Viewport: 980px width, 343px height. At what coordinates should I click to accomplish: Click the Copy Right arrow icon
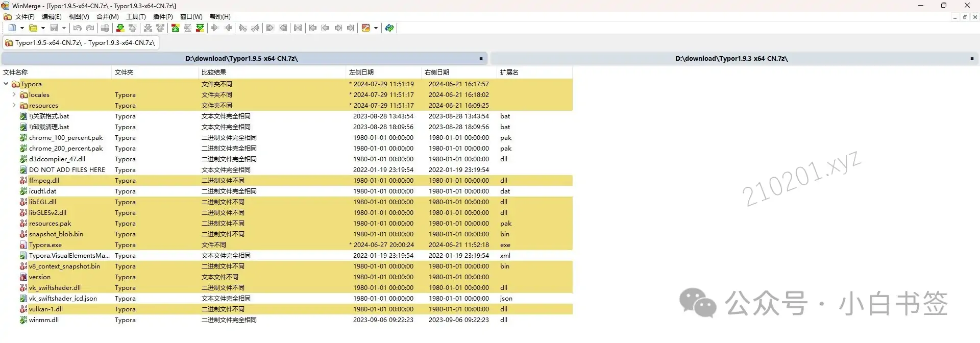[215, 28]
